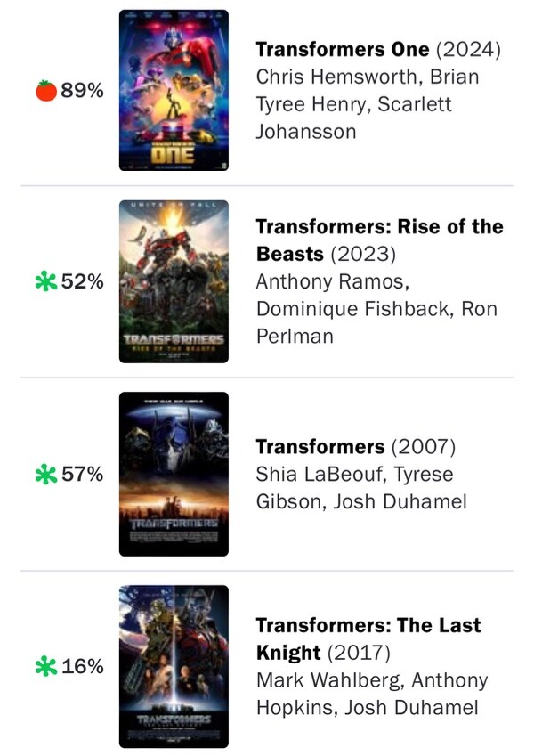Image resolution: width=534 pixels, height=756 pixels.
Task: Open the Transformers One poster thumbnail
Action: pyautogui.click(x=174, y=90)
